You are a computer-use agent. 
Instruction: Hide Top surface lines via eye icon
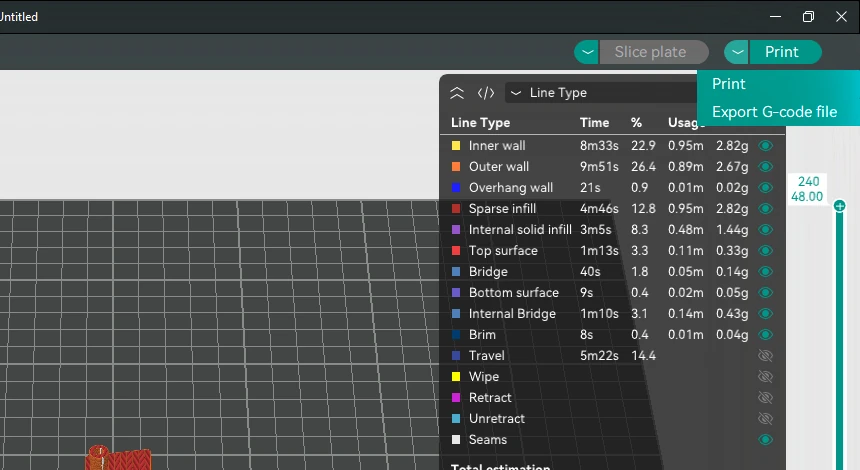click(x=766, y=251)
